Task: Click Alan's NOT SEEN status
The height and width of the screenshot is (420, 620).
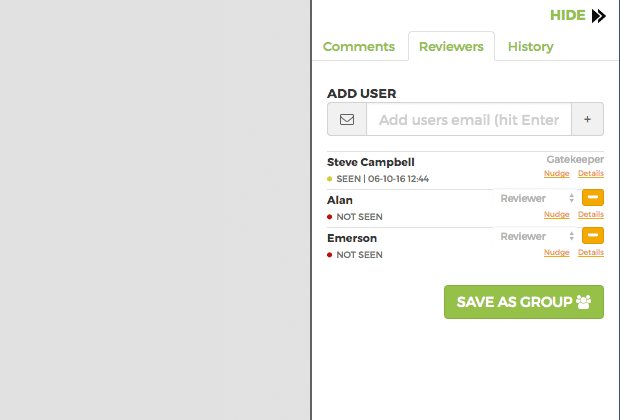Action: pyautogui.click(x=359, y=217)
